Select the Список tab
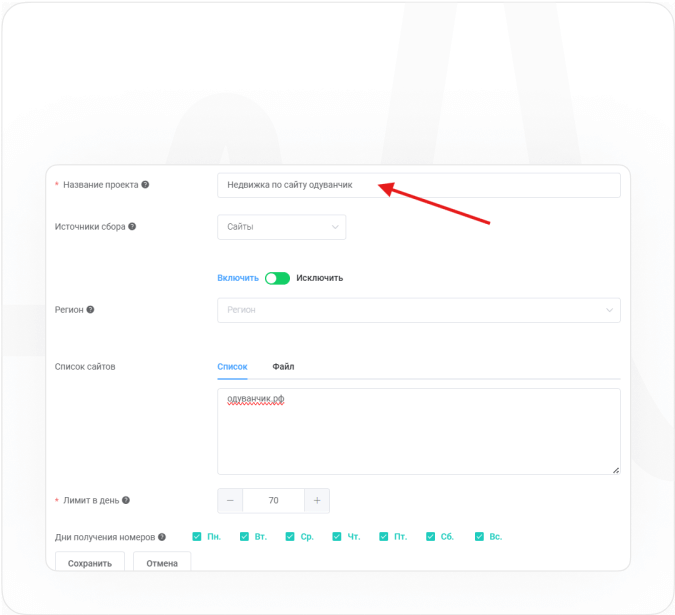 click(x=232, y=367)
